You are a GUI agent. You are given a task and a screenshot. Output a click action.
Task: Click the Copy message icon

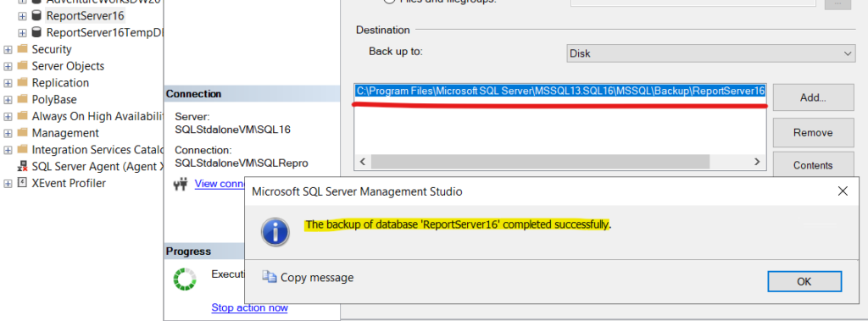[269, 277]
